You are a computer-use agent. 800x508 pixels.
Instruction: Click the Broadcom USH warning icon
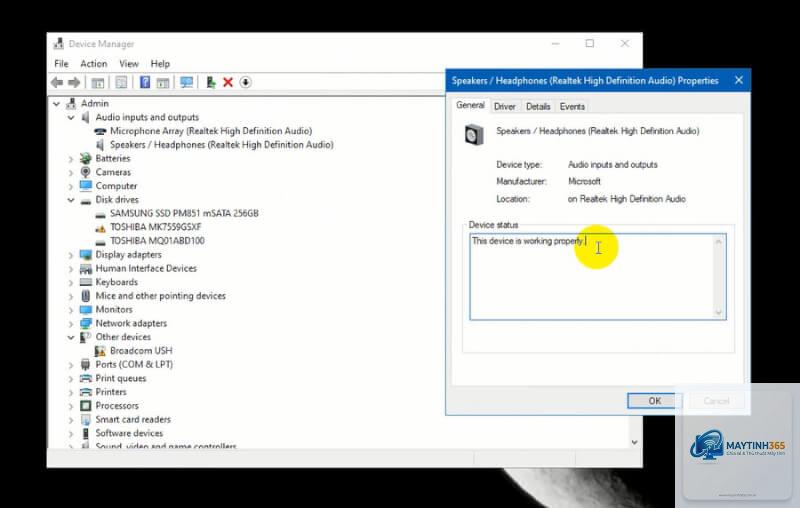click(x=100, y=351)
